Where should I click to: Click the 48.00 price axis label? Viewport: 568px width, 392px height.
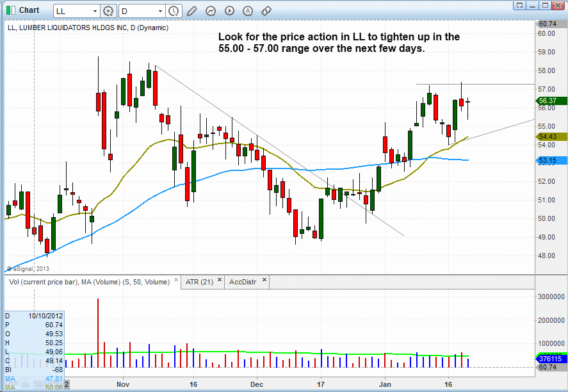pyautogui.click(x=547, y=256)
